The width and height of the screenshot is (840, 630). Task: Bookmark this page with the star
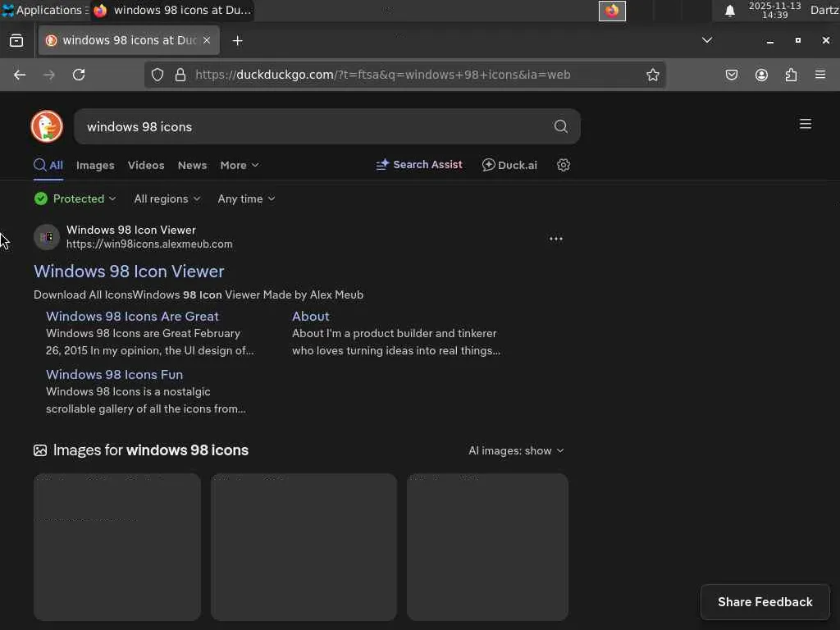pos(652,75)
